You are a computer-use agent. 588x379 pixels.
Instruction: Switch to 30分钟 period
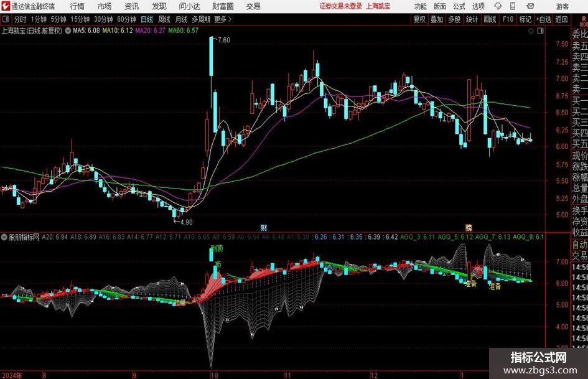[103, 19]
